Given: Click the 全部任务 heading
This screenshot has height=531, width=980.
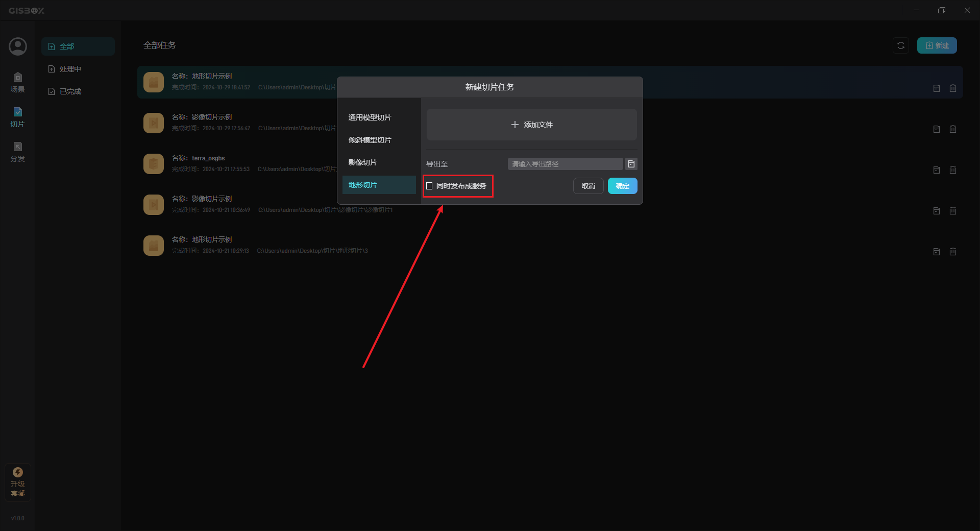Looking at the screenshot, I should (160, 45).
